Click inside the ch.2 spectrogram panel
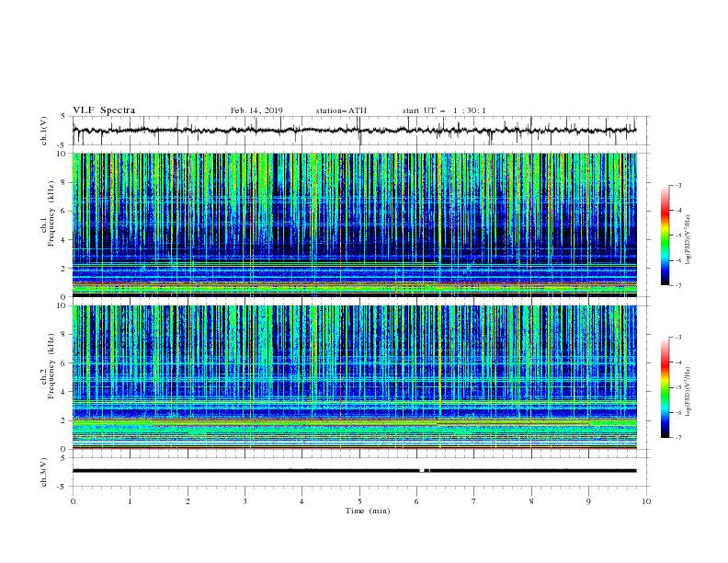Screen dimensions: 728x563 coord(355,377)
